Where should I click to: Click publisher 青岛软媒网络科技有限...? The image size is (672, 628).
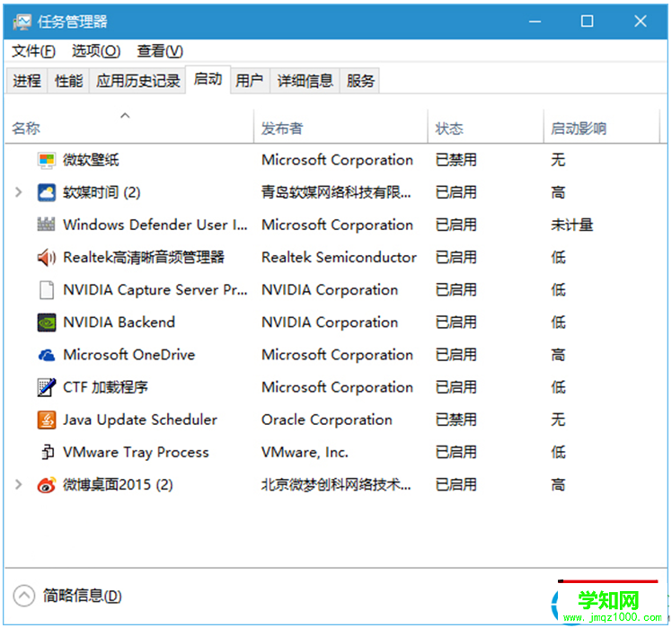click(x=336, y=192)
